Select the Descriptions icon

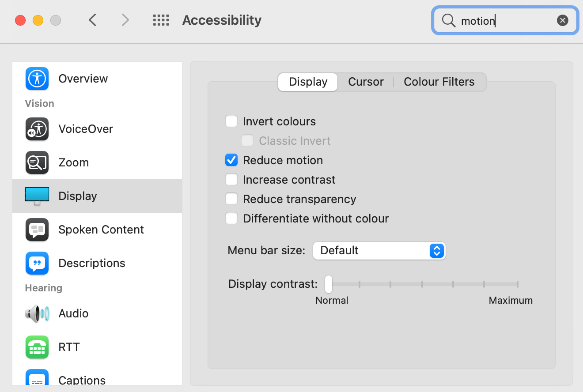click(37, 263)
